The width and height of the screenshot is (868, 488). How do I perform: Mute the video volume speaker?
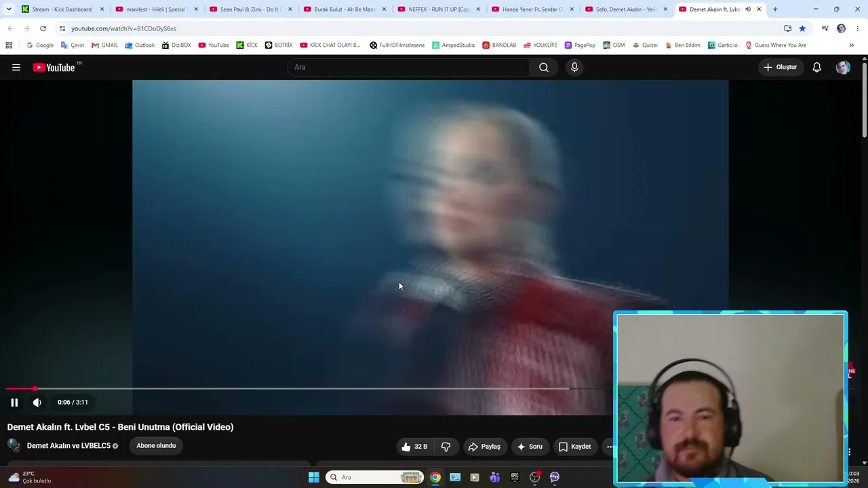[x=37, y=403]
